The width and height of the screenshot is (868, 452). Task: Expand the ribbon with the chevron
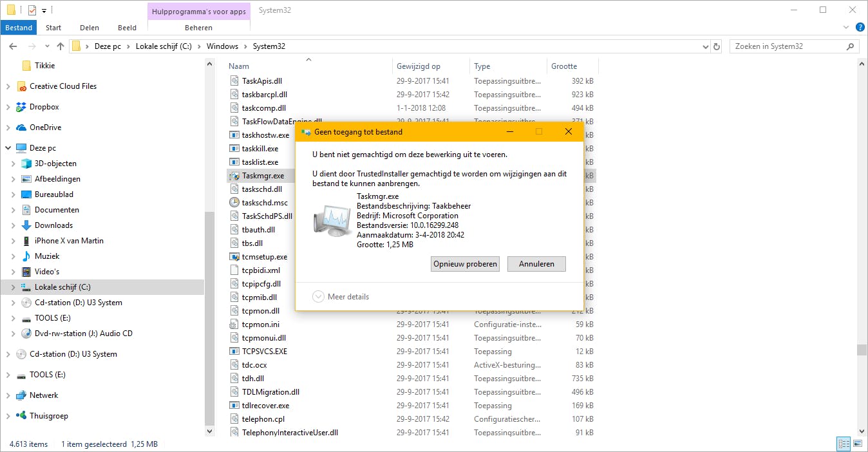point(846,28)
